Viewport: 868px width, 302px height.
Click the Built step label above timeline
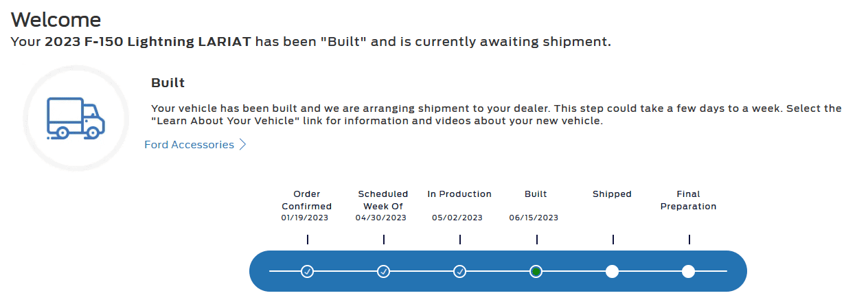point(536,194)
